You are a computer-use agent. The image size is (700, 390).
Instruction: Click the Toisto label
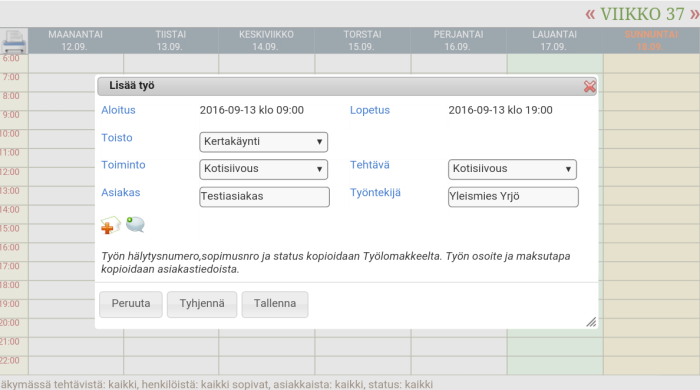point(117,138)
